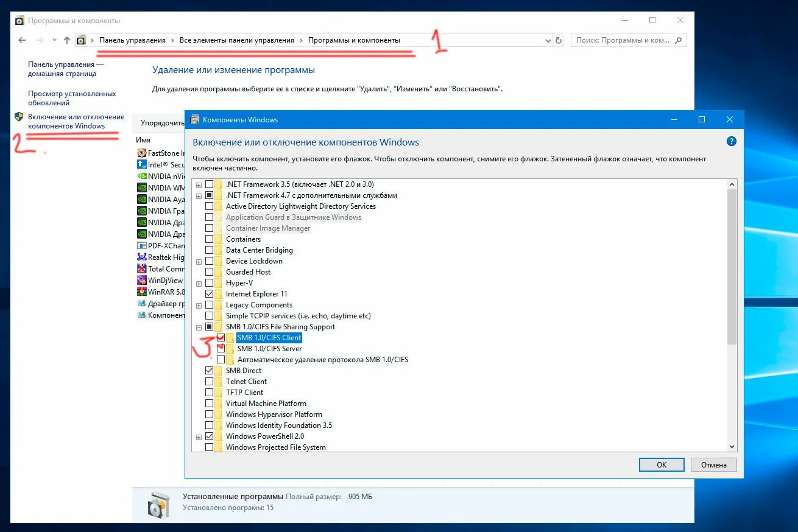This screenshot has height=532, width=798.
Task: Open recent locations dropdown arrow
Action: (54, 40)
